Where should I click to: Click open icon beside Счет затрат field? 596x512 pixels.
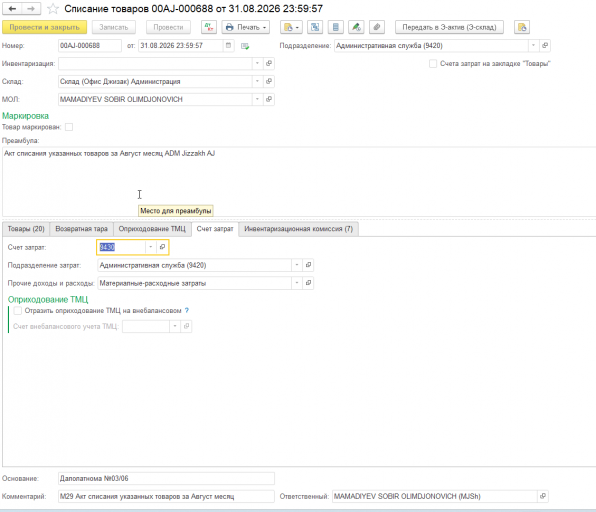(162, 247)
